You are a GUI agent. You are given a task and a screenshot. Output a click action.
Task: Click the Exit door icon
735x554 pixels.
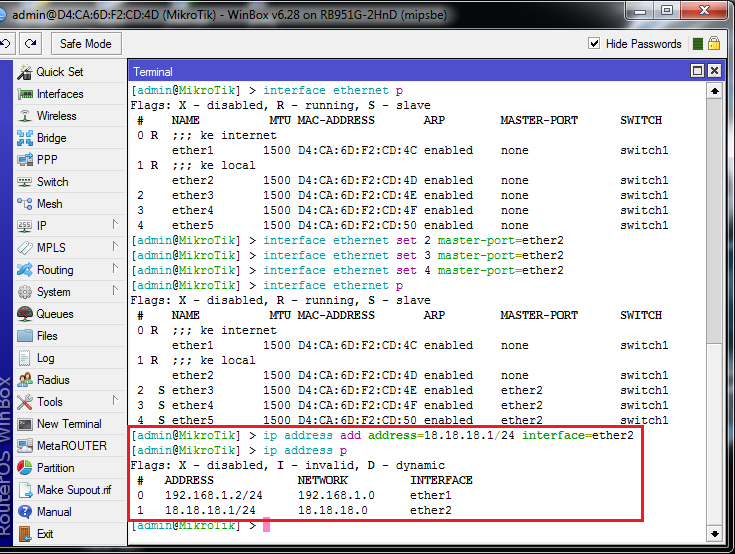point(25,534)
